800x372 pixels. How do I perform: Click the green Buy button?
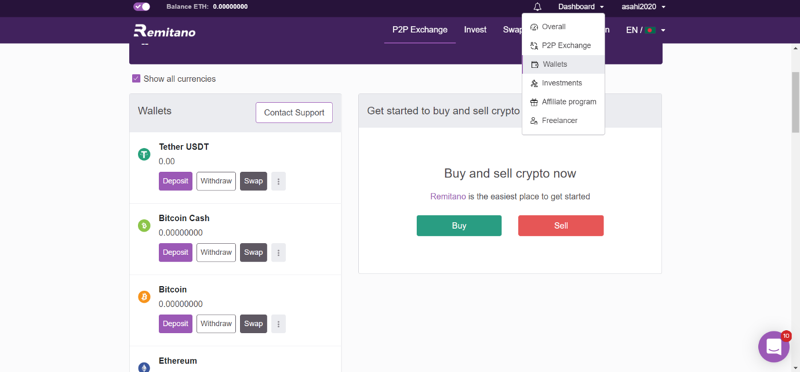tap(459, 226)
